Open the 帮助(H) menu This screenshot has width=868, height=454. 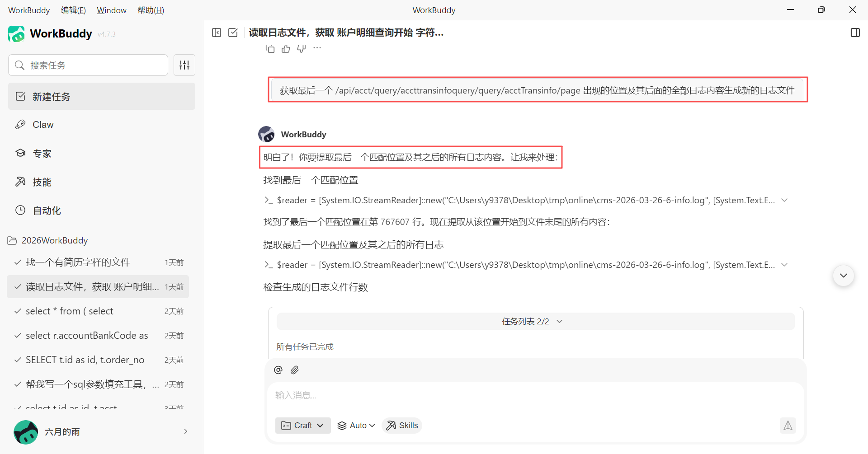[x=151, y=10]
